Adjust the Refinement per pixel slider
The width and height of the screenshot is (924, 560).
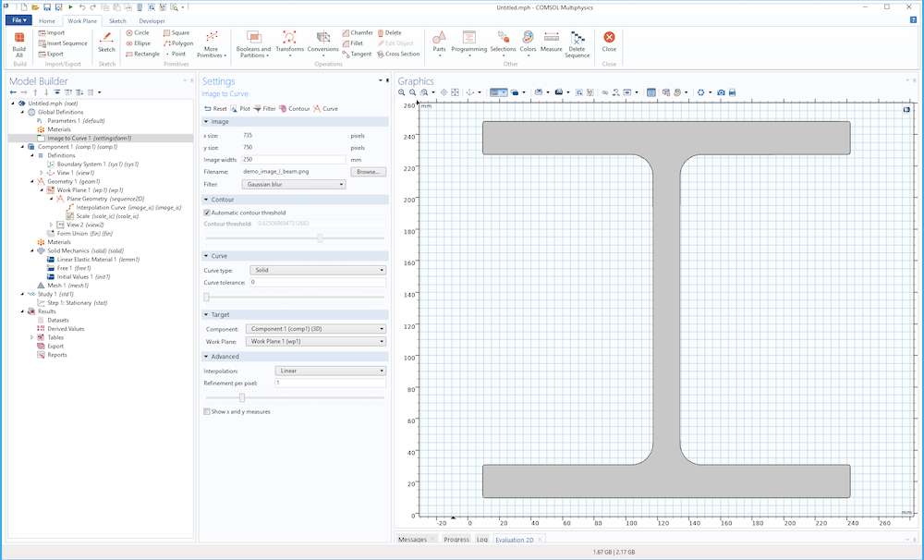click(x=241, y=397)
